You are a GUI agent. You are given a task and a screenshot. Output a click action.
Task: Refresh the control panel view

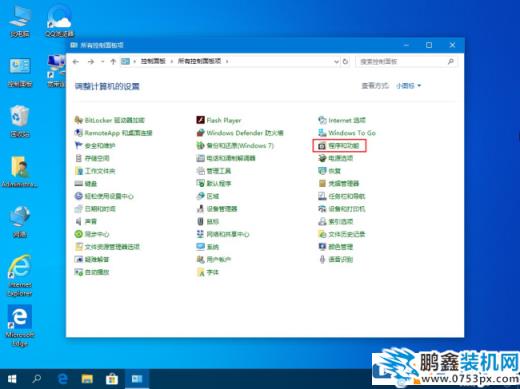345,61
